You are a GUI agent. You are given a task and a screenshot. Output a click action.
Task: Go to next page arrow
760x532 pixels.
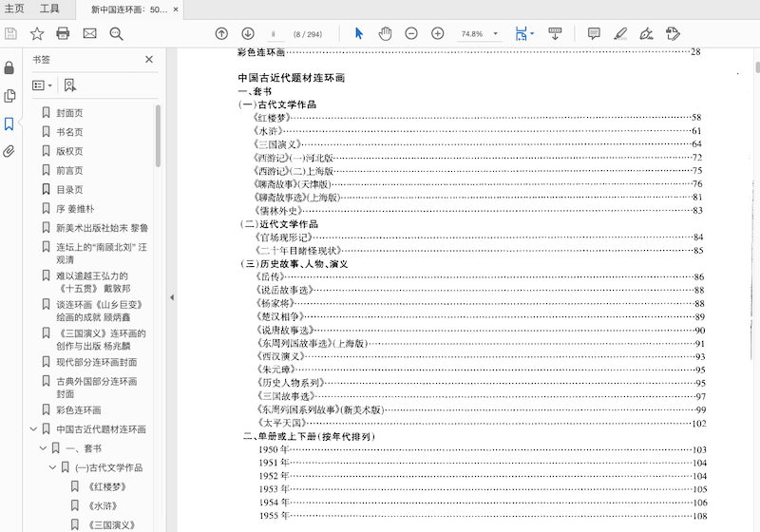coord(248,33)
